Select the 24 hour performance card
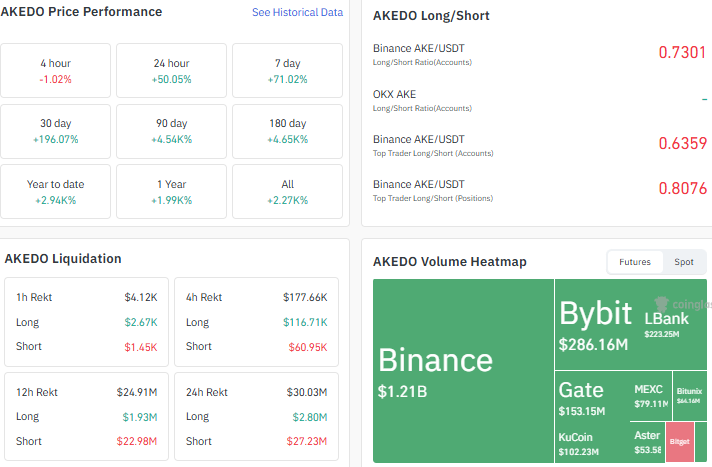 pos(171,70)
